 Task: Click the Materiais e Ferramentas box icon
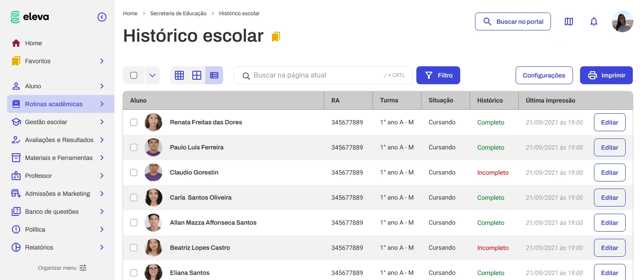coord(16,158)
